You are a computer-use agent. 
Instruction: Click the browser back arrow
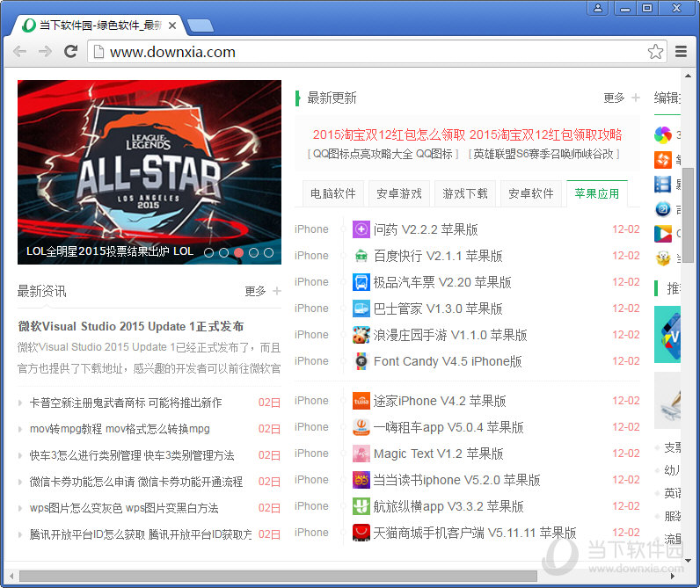point(19,52)
